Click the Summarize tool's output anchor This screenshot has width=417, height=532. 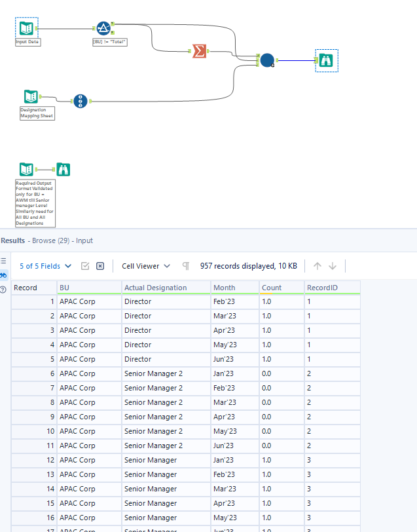pos(208,51)
